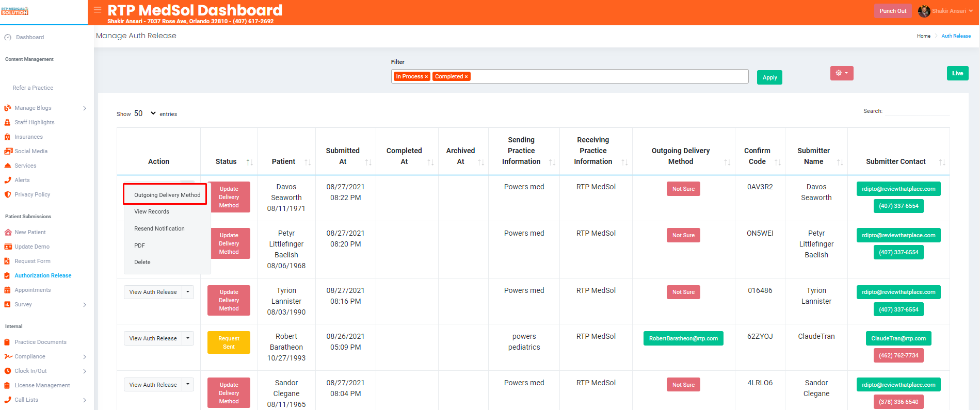Click the green Apply filter button
The width and height of the screenshot is (980, 410).
[x=769, y=77]
